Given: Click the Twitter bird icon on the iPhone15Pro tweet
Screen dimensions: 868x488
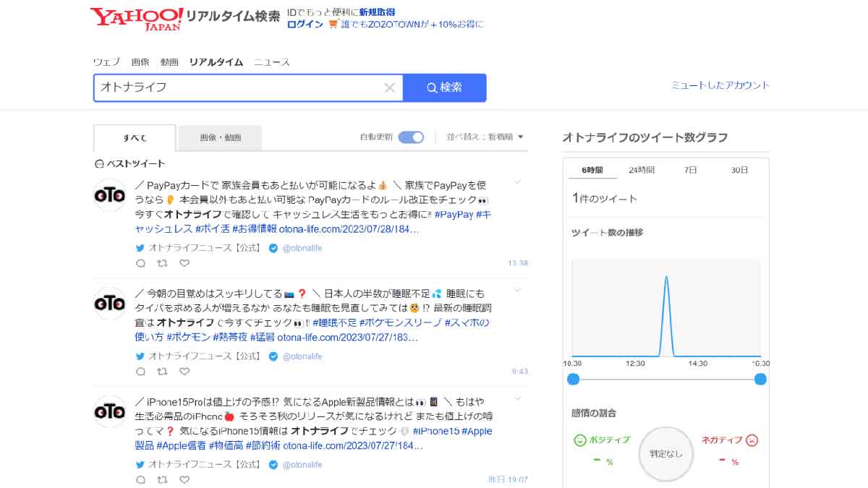Looking at the screenshot, I should click(x=140, y=464).
